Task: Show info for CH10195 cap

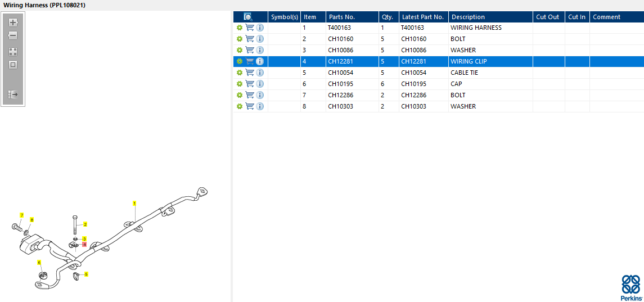Action: click(x=260, y=84)
